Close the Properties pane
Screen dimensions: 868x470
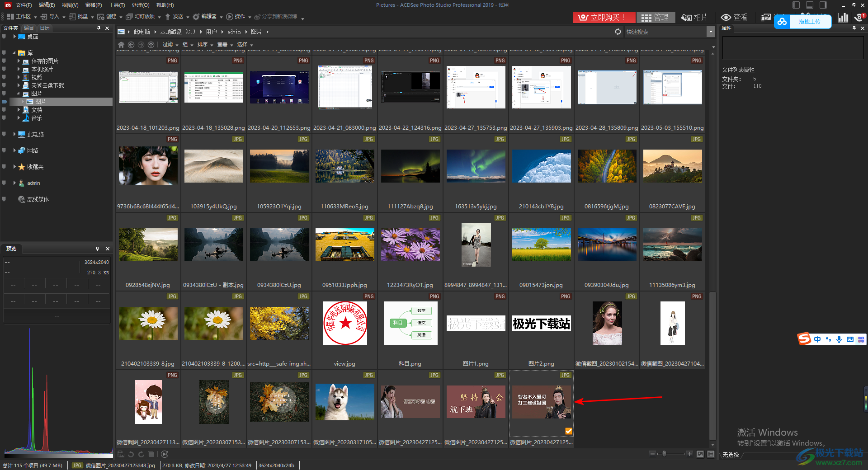(x=863, y=28)
